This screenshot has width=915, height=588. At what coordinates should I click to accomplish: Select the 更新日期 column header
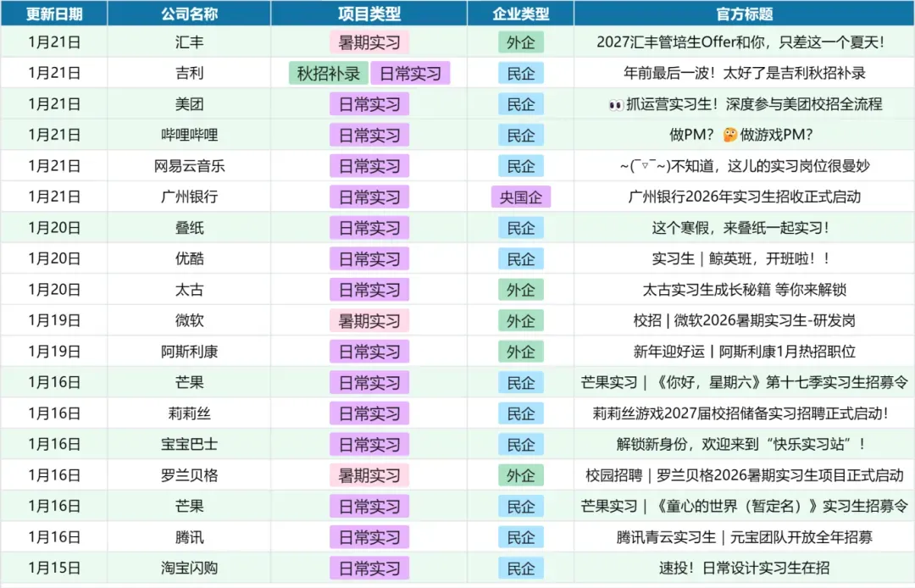tap(54, 14)
